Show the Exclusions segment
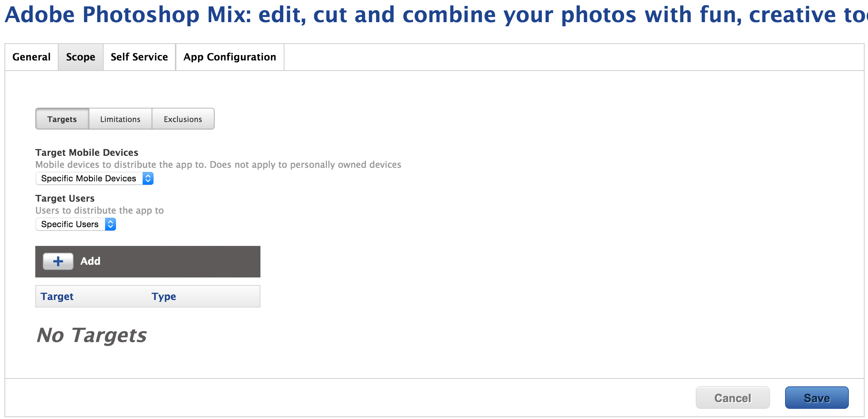Screen dimensions: 868x419 pyautogui.click(x=183, y=119)
